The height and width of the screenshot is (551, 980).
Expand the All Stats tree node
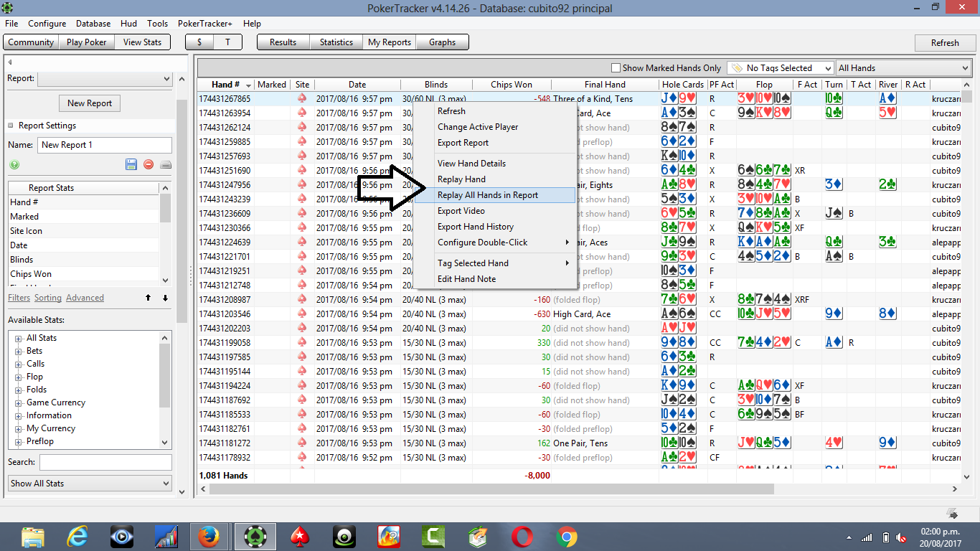(19, 338)
